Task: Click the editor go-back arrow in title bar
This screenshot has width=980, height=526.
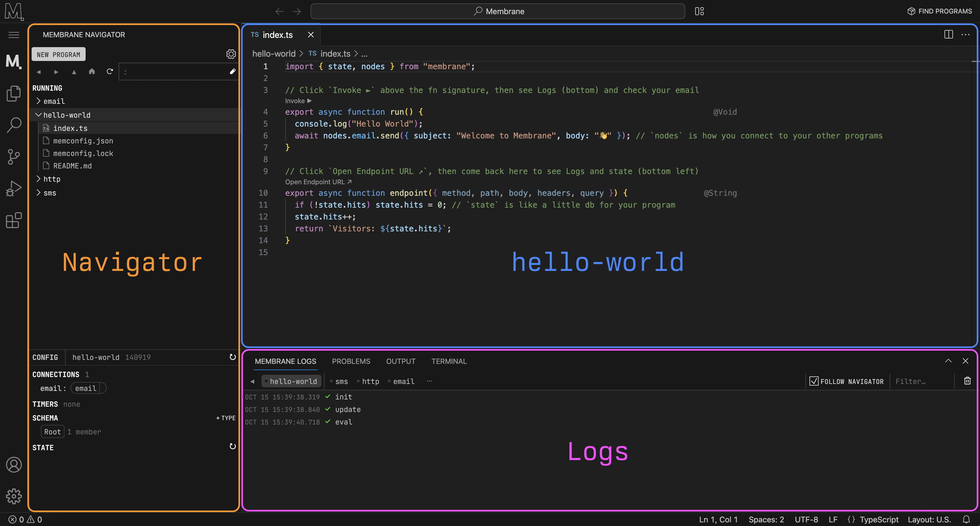Action: pos(280,12)
